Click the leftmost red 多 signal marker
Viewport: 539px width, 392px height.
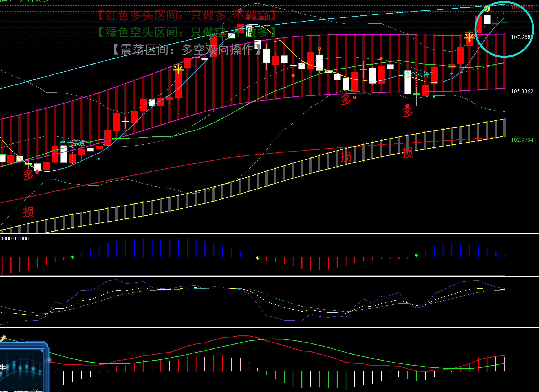pyautogui.click(x=28, y=175)
